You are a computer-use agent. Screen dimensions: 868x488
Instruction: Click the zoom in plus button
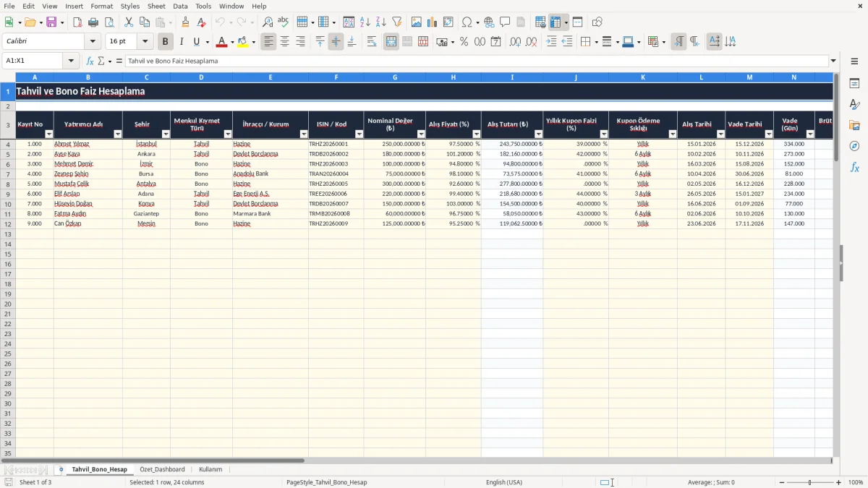click(x=839, y=482)
